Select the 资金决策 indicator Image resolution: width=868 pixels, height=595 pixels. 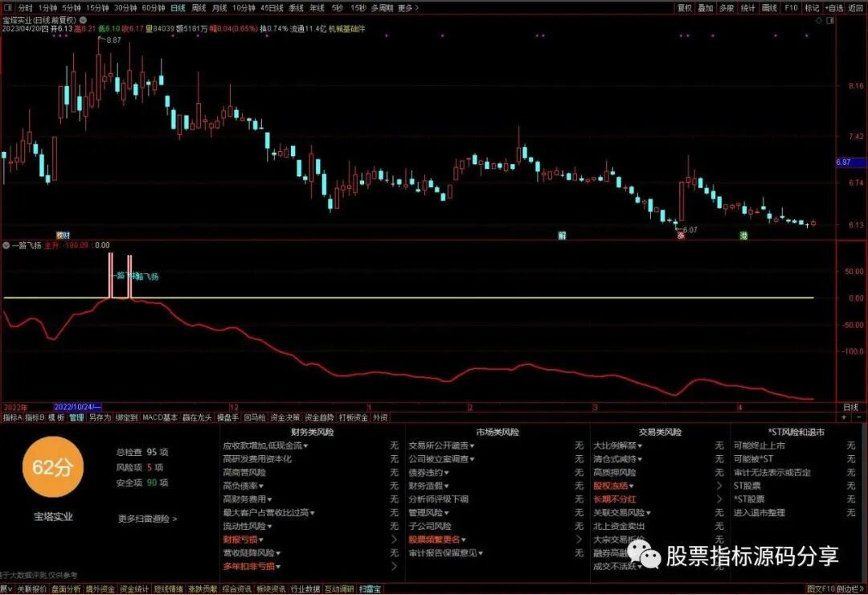pos(285,417)
